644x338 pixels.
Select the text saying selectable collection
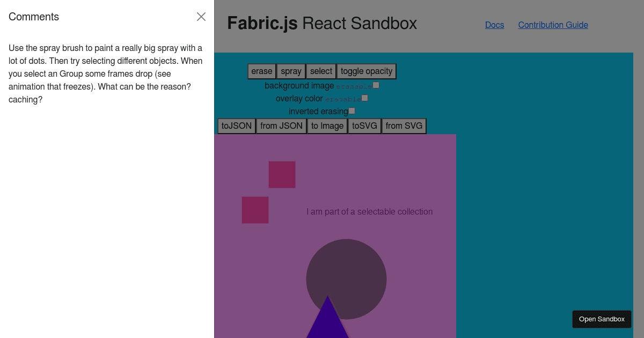point(369,211)
